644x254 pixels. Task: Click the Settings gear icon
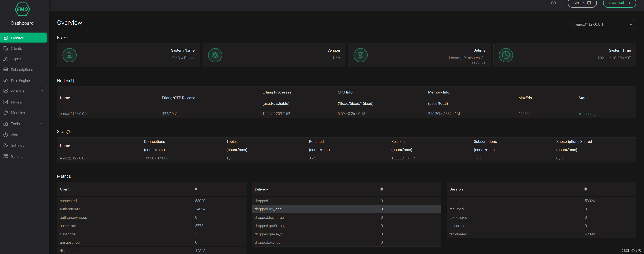click(x=5, y=145)
